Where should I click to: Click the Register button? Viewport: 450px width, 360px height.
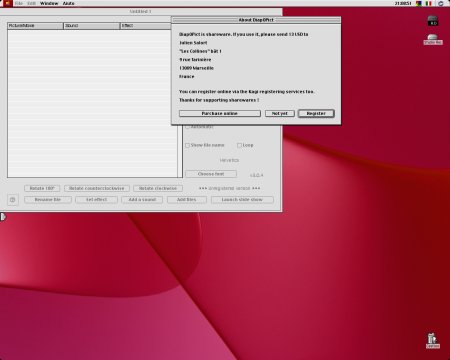316,114
